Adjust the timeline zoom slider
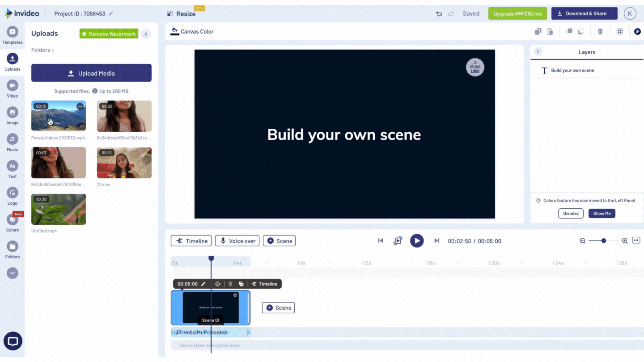The height and width of the screenshot is (362, 644). [x=603, y=240]
